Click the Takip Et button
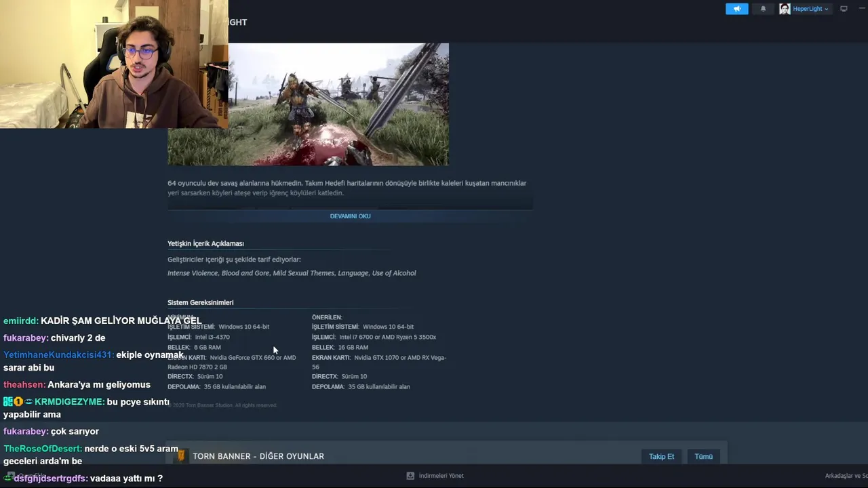 click(x=661, y=456)
